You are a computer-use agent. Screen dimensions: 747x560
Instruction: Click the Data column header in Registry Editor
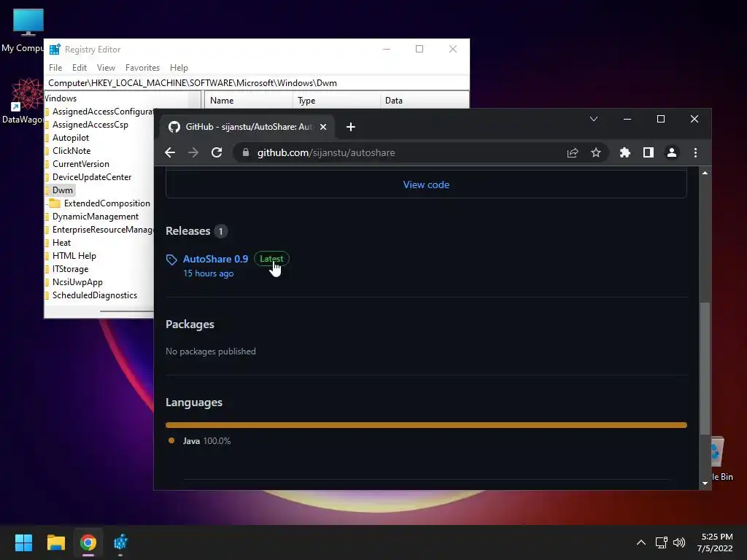coord(425,101)
